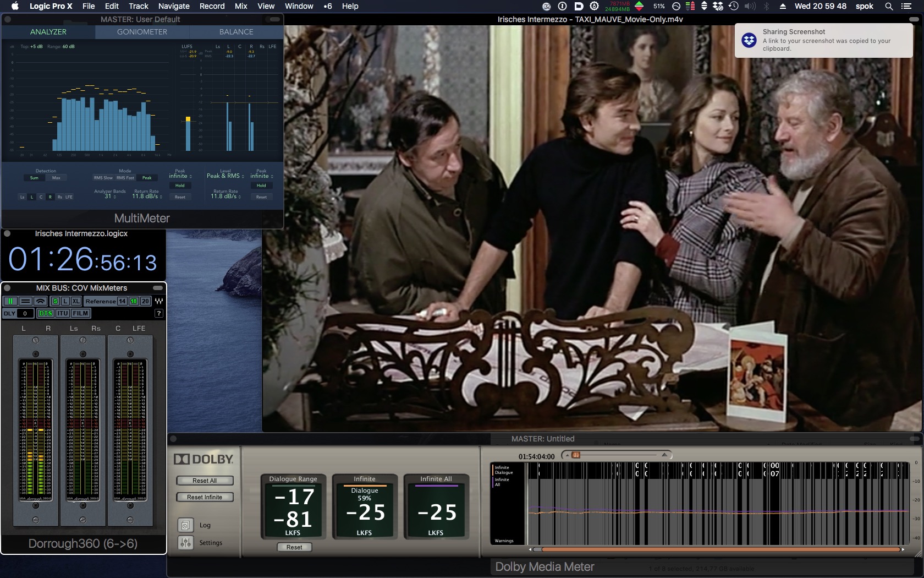The width and height of the screenshot is (924, 578).
Task: Click top trim screw above Ls/Rs Dorrough meter
Action: tap(83, 340)
